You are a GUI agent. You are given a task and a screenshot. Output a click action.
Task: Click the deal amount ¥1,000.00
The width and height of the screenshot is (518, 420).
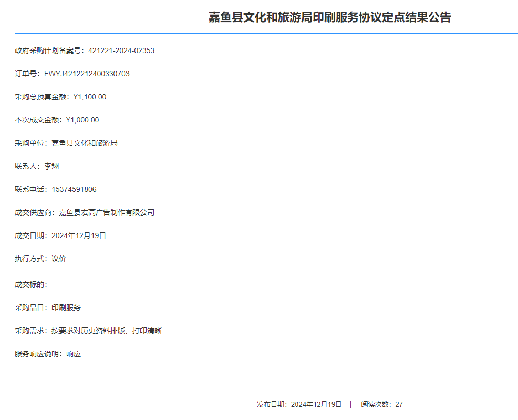(82, 120)
